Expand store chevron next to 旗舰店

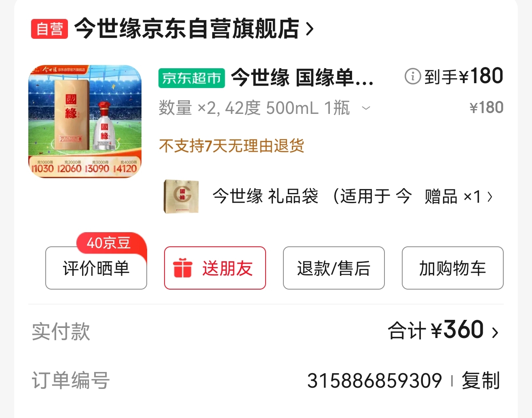pos(310,29)
